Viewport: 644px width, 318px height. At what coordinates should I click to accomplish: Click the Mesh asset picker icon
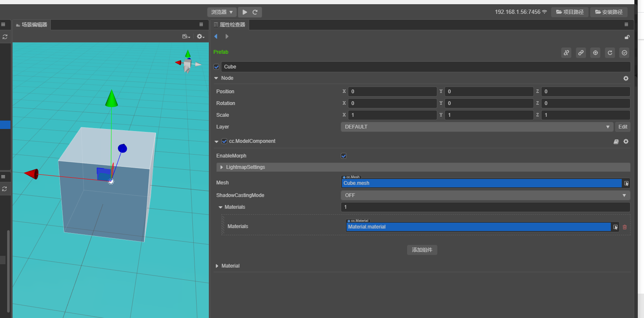coord(626,183)
